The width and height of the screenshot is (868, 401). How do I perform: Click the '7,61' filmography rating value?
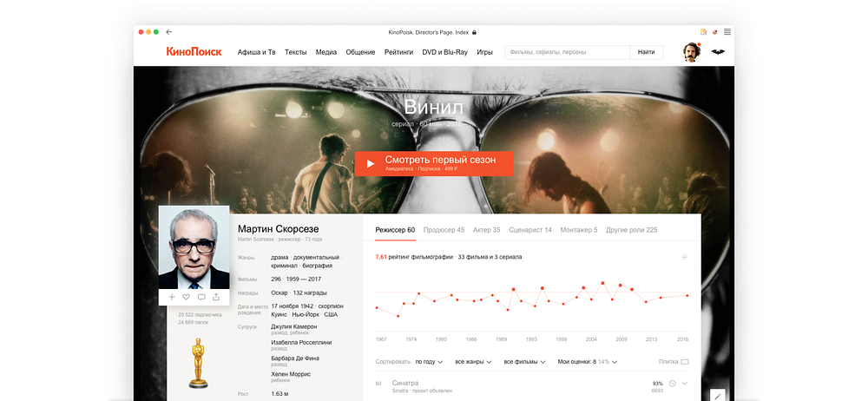tap(380, 257)
